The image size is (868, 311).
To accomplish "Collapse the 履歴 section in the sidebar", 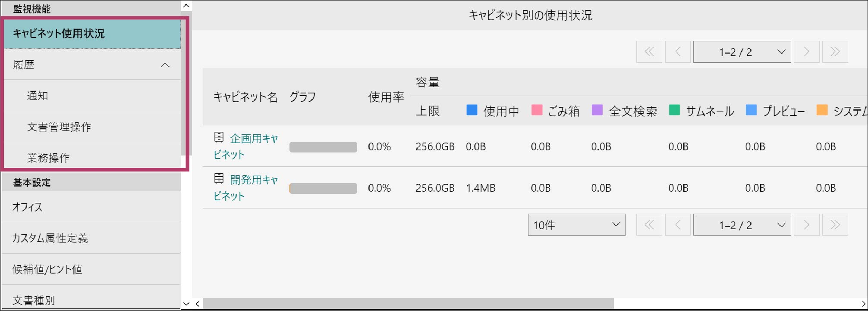I will [165, 65].
